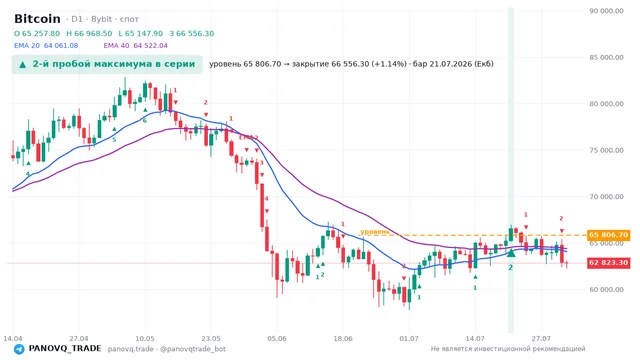Click the level-to-close description text line
The image size is (640, 360).
pyautogui.click(x=351, y=64)
